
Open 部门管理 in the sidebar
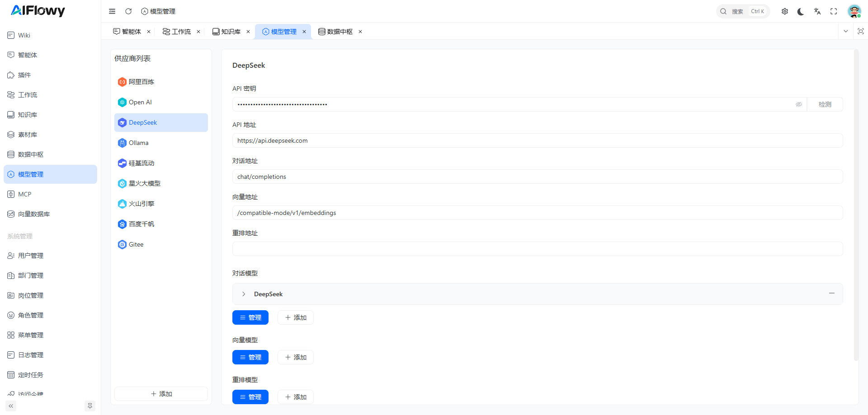tap(50, 275)
